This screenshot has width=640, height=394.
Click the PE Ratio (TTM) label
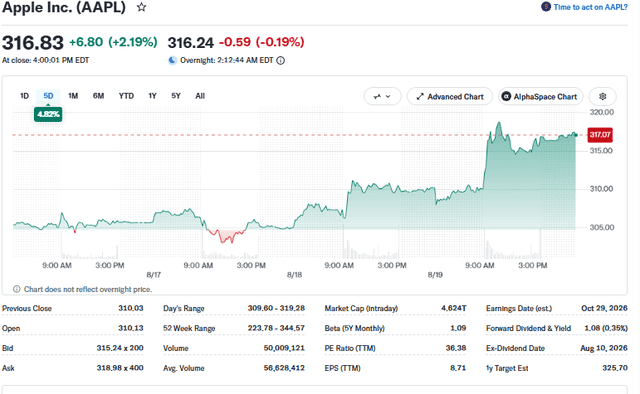(350, 348)
